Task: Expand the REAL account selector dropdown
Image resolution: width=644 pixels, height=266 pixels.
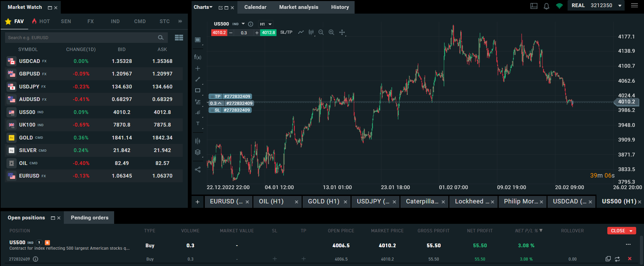Action: 620,6
